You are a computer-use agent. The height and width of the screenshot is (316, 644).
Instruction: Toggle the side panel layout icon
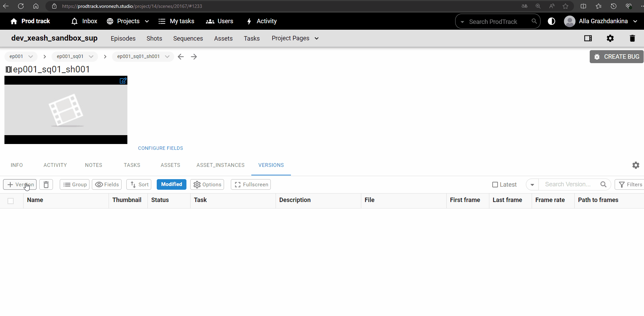(x=588, y=38)
